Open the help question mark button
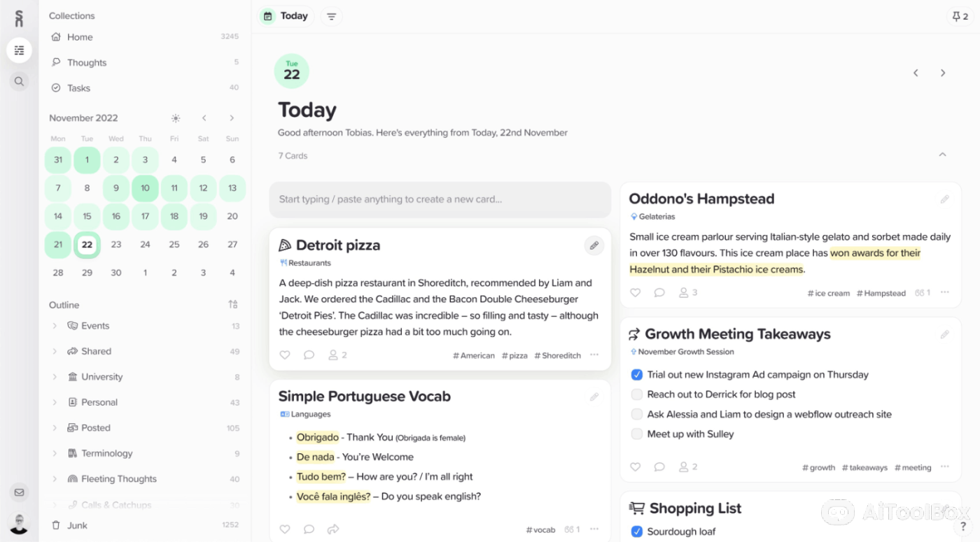 [x=963, y=527]
